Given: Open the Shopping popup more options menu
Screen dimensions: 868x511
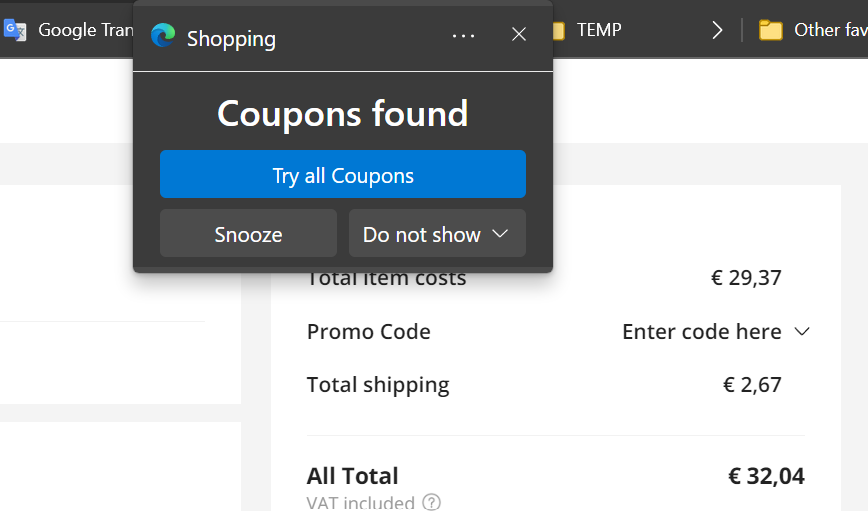Looking at the screenshot, I should click(463, 36).
